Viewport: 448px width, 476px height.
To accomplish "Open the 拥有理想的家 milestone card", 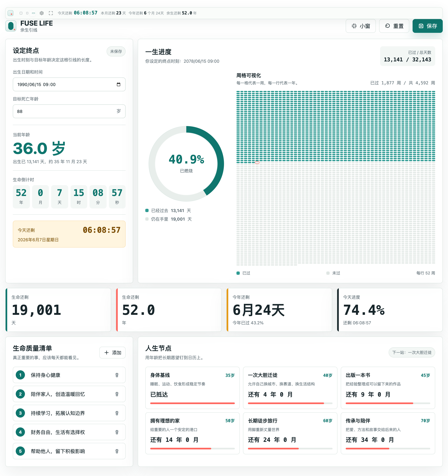I will (x=192, y=433).
